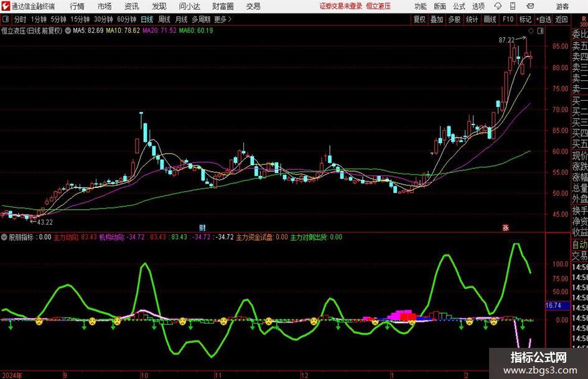Open the 功能 menu
This screenshot has height=379, width=588.
tap(421, 6)
